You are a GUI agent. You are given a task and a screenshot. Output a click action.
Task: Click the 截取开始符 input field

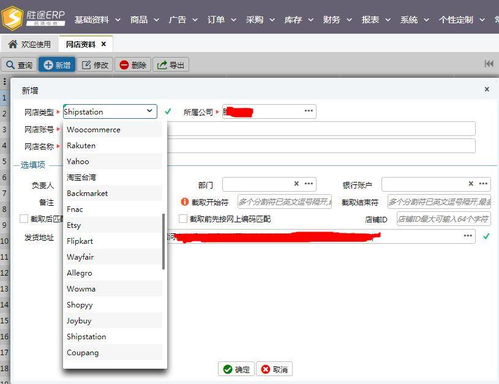(x=284, y=201)
